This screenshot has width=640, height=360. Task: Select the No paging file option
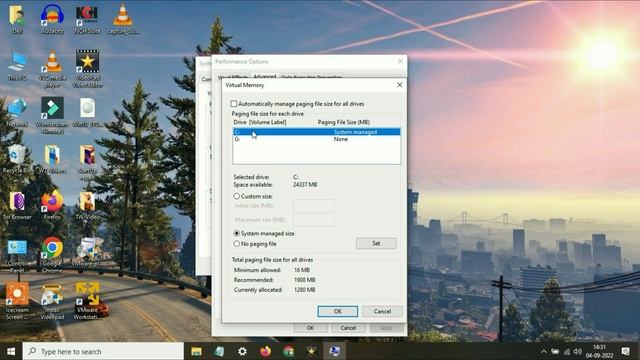point(236,244)
